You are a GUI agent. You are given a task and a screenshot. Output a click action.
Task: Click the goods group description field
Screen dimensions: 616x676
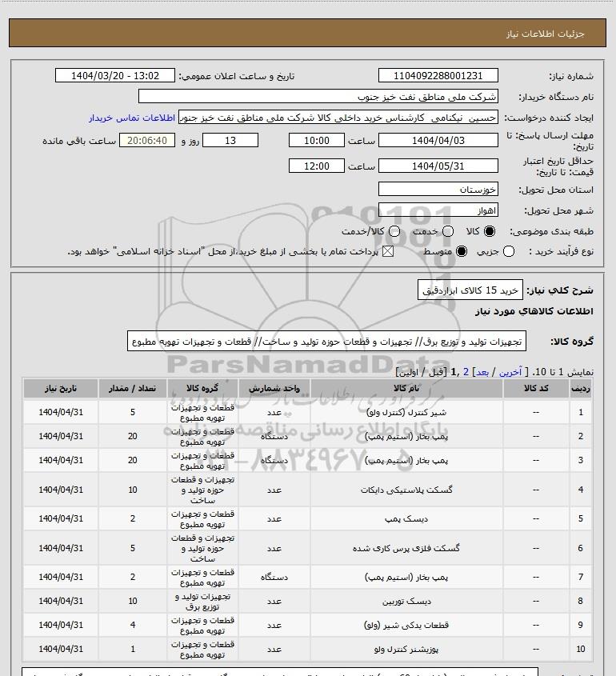coord(326,342)
